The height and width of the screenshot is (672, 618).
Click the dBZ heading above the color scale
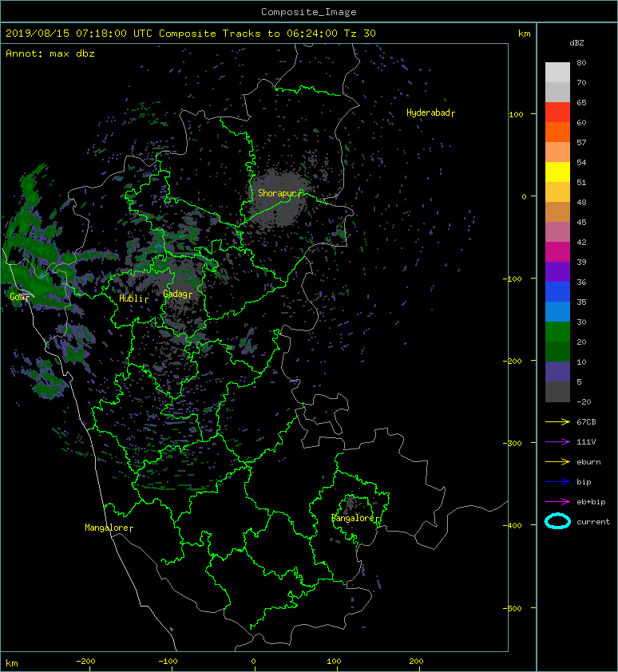(x=576, y=43)
